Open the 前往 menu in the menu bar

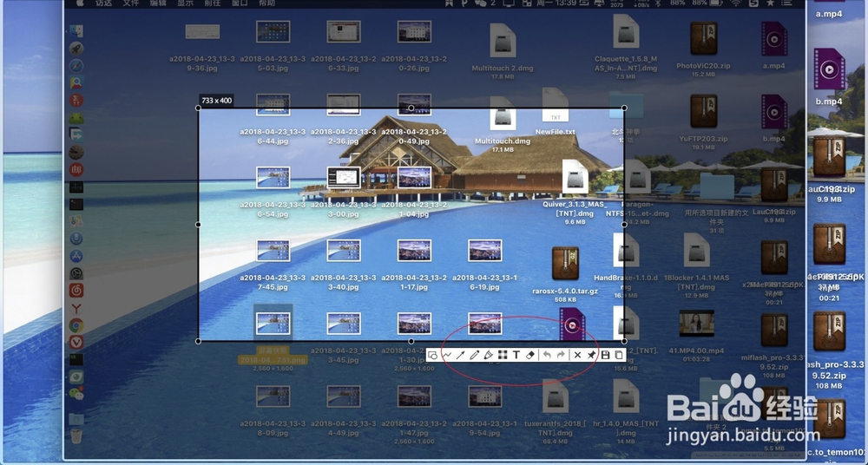[x=212, y=3]
